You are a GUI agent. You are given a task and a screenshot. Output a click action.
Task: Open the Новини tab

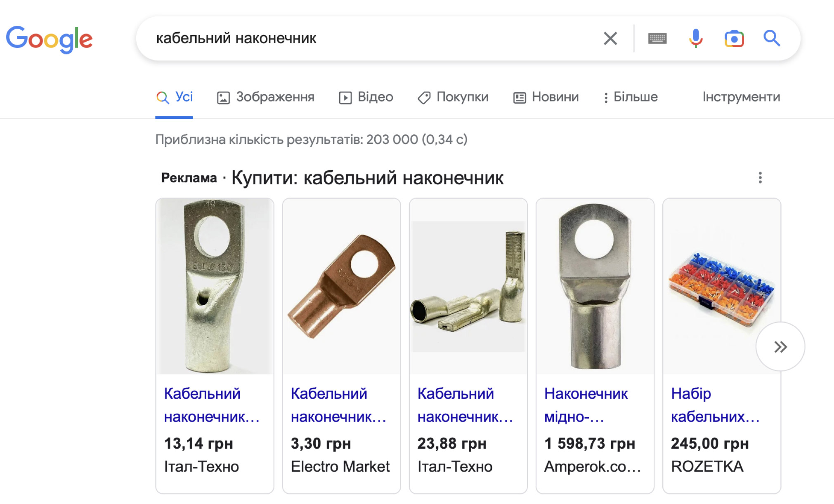click(x=546, y=97)
